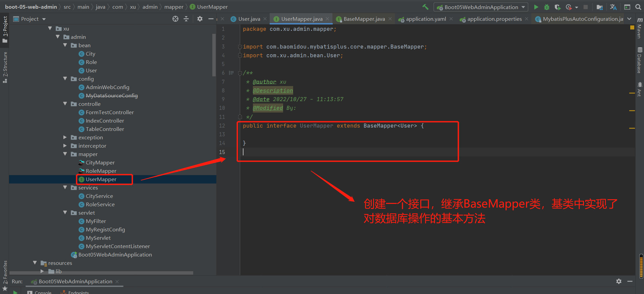Image resolution: width=644 pixels, height=294 pixels.
Task: Open the run configuration dropdown Boot05WebAdminApplication
Action: (x=481, y=7)
